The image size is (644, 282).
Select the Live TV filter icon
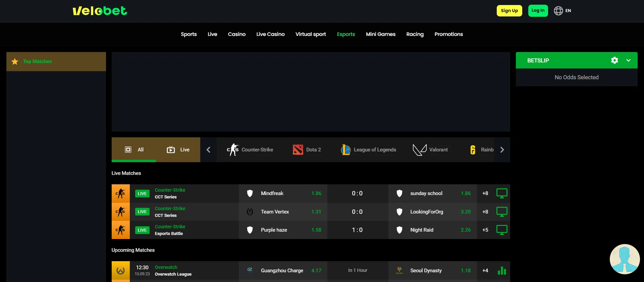[171, 150]
